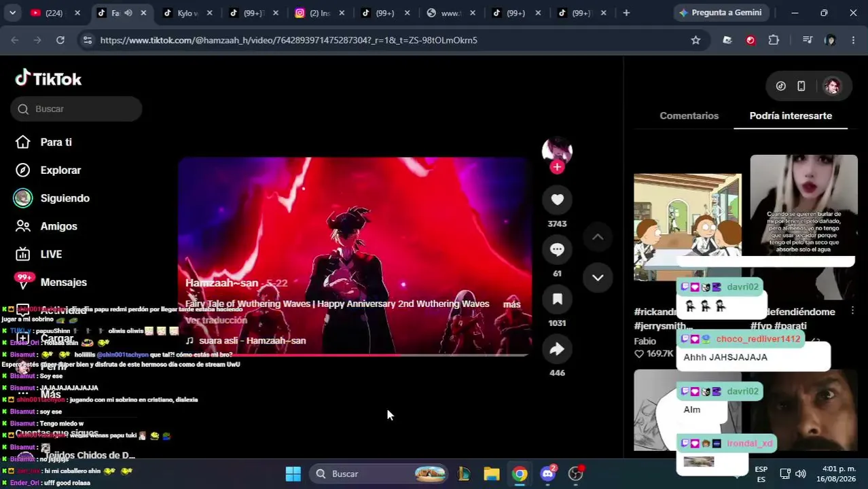View site information icon in address bar
This screenshot has width=868, height=489.
click(87, 40)
